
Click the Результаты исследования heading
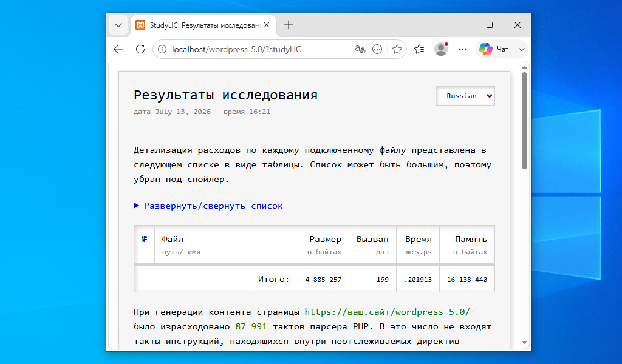(x=226, y=95)
